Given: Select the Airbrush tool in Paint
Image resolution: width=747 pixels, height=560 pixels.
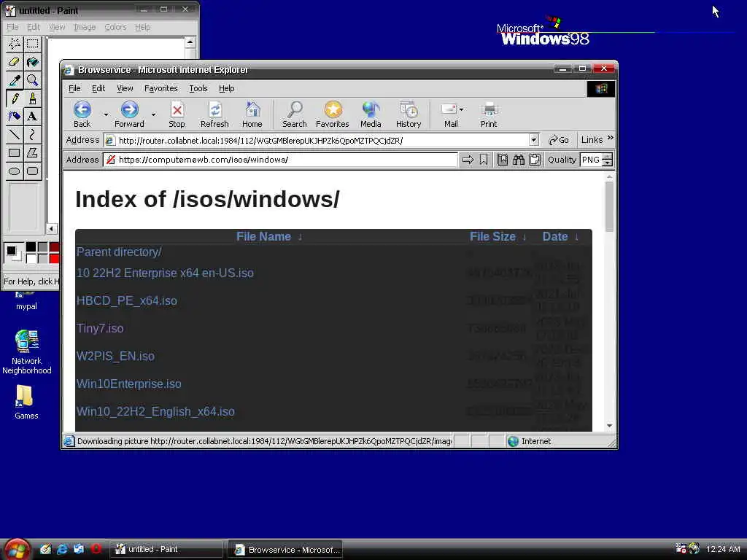Looking at the screenshot, I should [15, 116].
